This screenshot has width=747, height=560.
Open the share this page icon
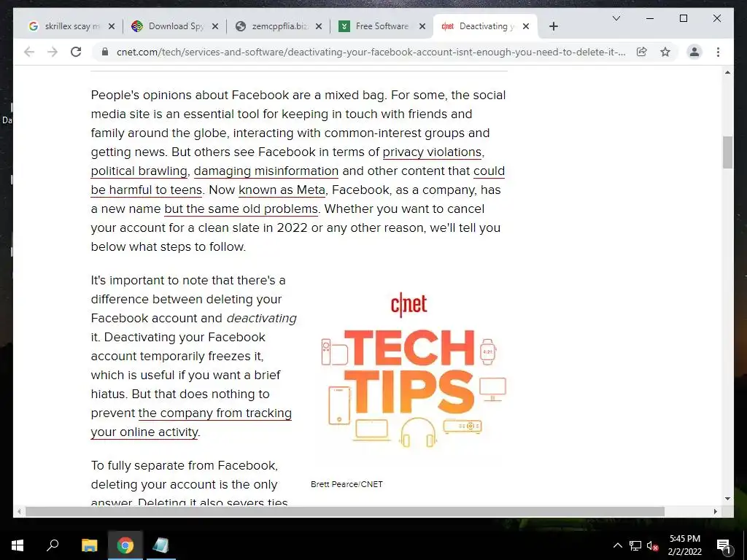click(642, 52)
